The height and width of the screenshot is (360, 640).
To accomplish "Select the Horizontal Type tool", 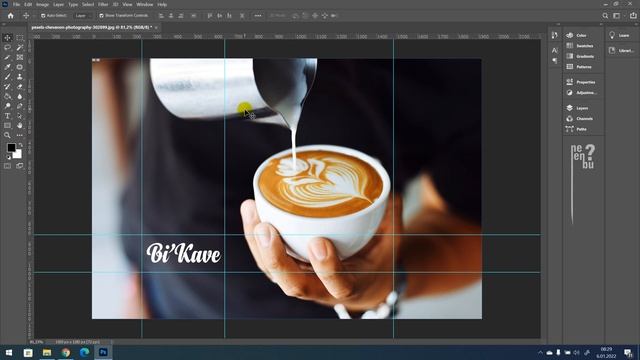I will tap(7, 116).
